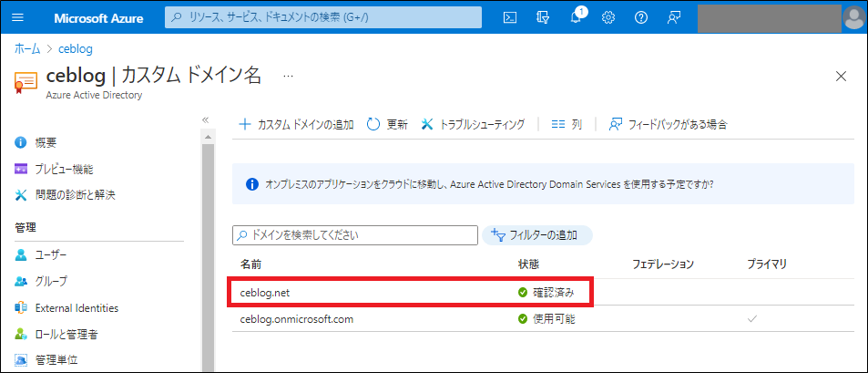The image size is (868, 373).
Task: Open ceblog.onmicrosoft.com domain row
Action: 543,318
